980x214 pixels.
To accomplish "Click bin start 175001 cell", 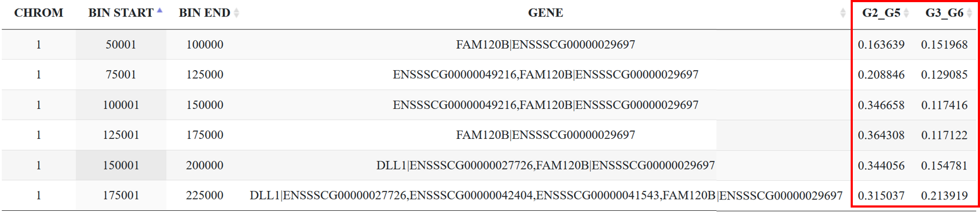I will [x=121, y=195].
